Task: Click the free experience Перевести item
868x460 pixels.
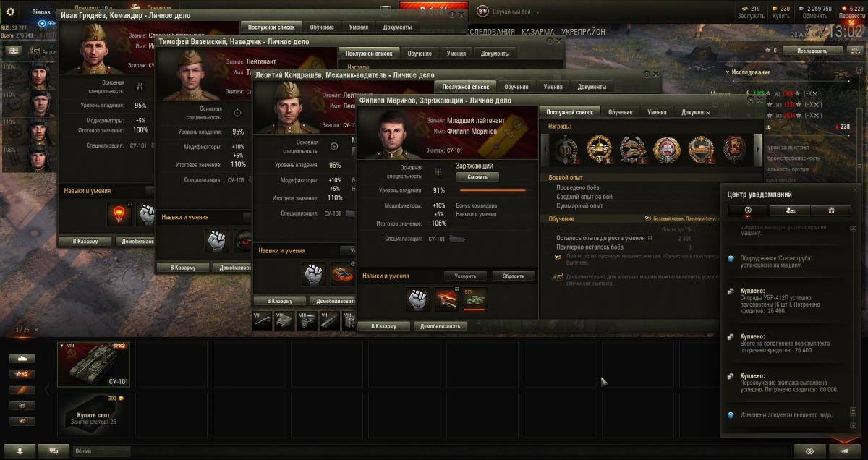Action: [x=851, y=12]
